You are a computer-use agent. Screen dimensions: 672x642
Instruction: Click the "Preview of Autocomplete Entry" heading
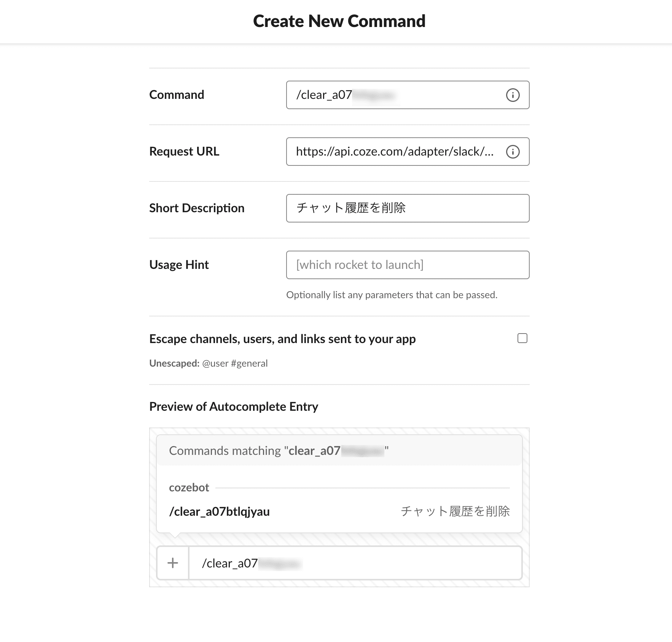234,407
